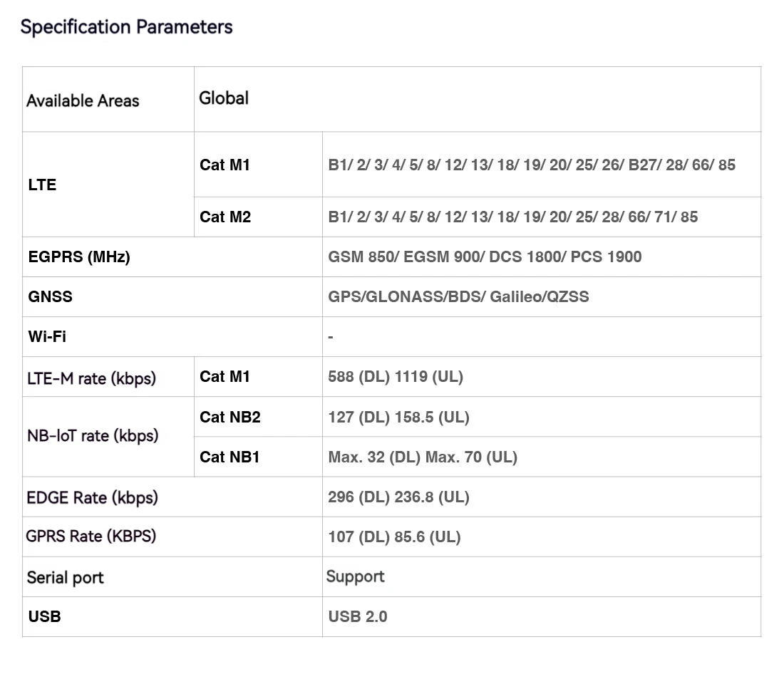
Task: Click the GPRS Rate (KBPS) label
Action: [x=91, y=536]
